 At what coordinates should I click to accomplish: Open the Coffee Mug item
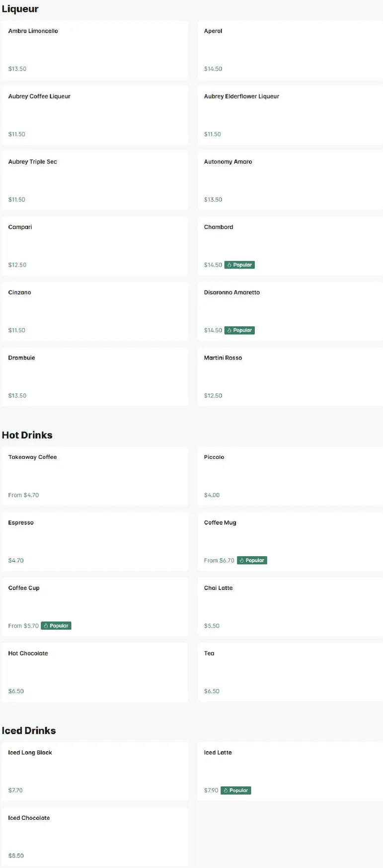pyautogui.click(x=290, y=542)
